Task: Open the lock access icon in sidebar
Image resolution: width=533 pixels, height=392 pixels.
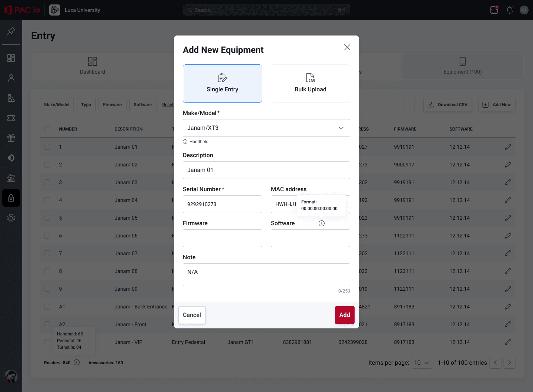Action: 11,198
